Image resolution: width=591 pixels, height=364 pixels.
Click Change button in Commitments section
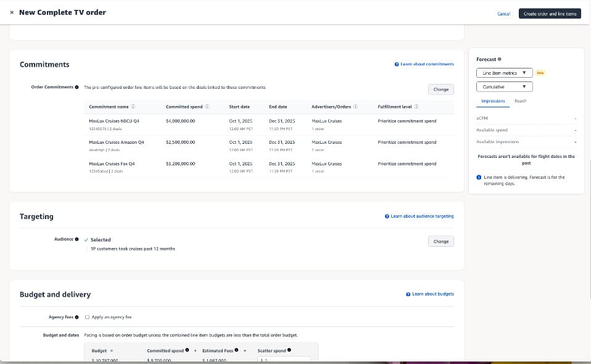(x=440, y=89)
